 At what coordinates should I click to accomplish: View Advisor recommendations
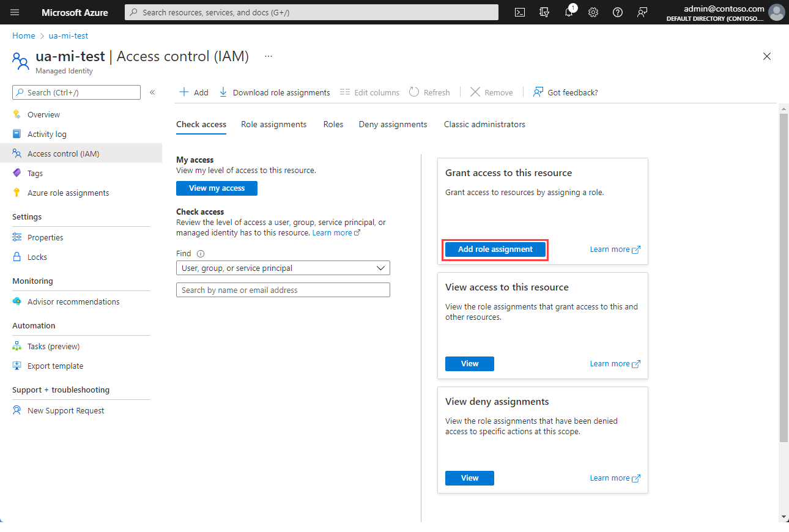73,301
